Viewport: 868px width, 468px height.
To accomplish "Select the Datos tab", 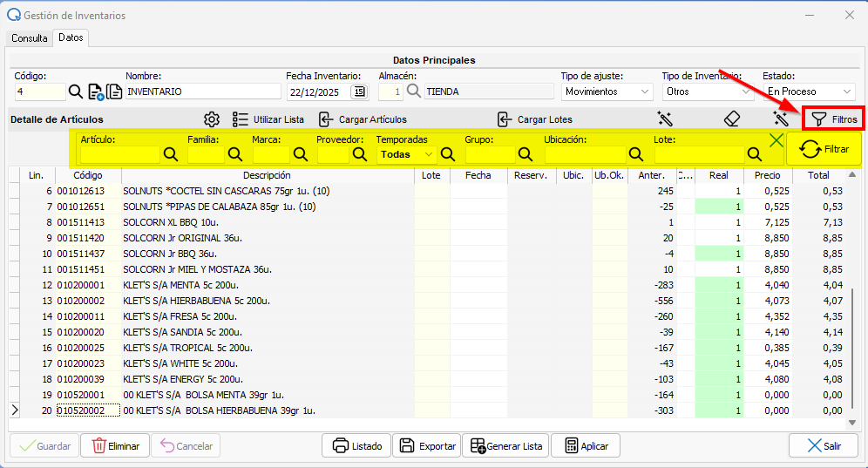I will (x=71, y=37).
